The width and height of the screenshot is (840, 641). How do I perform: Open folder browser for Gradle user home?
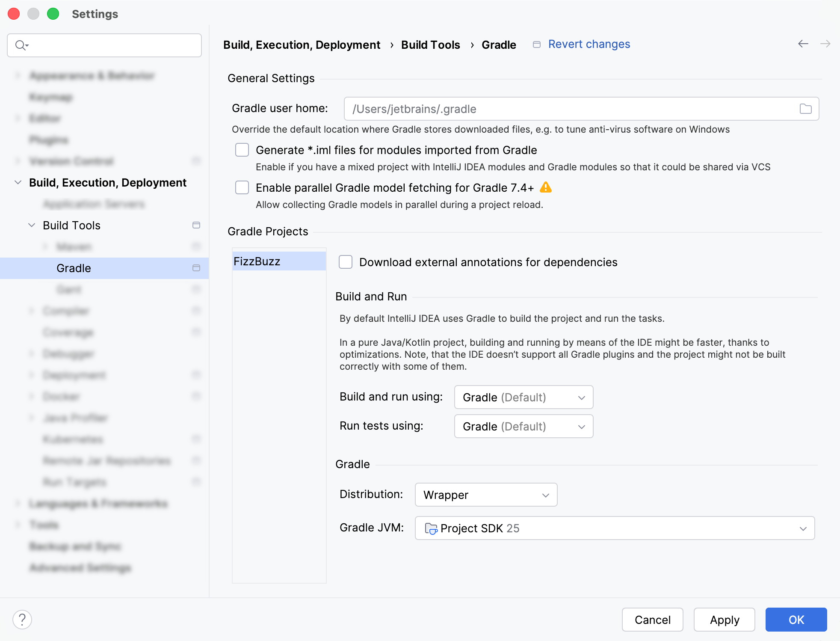click(805, 109)
